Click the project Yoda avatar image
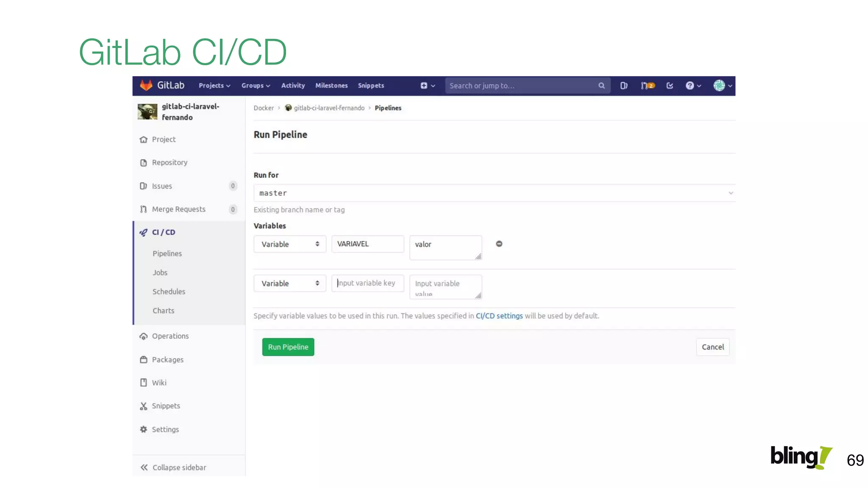Screen dimensions: 868x488 tap(147, 112)
